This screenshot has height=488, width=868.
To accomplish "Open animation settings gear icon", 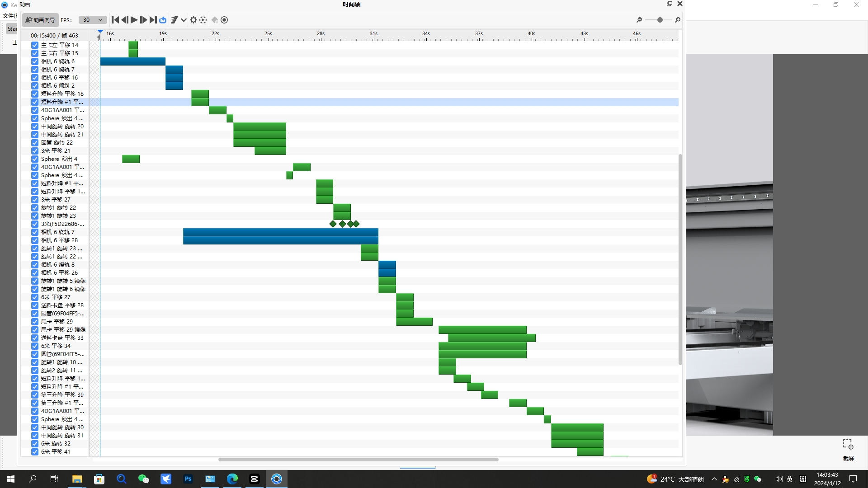I will (x=193, y=20).
